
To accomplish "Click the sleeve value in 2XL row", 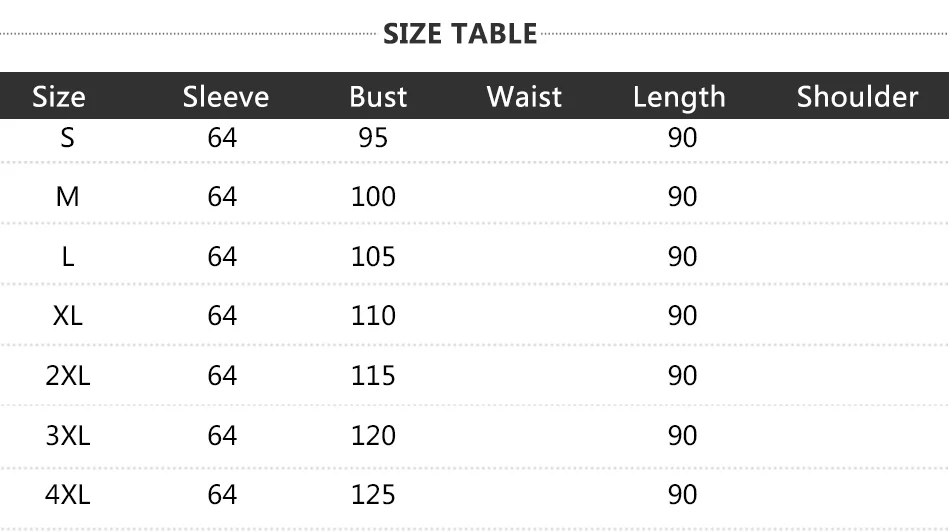I will click(x=222, y=376).
